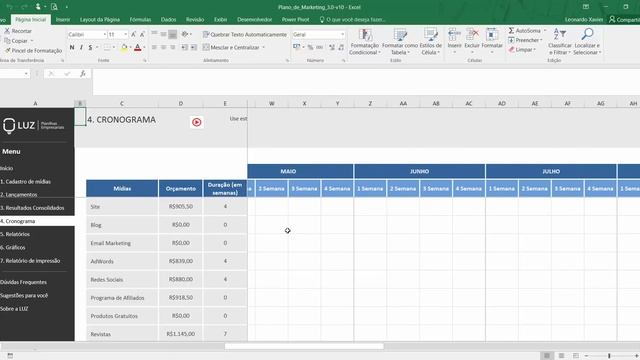Increase decimal places
This screenshot has height=360, width=640.
click(331, 47)
